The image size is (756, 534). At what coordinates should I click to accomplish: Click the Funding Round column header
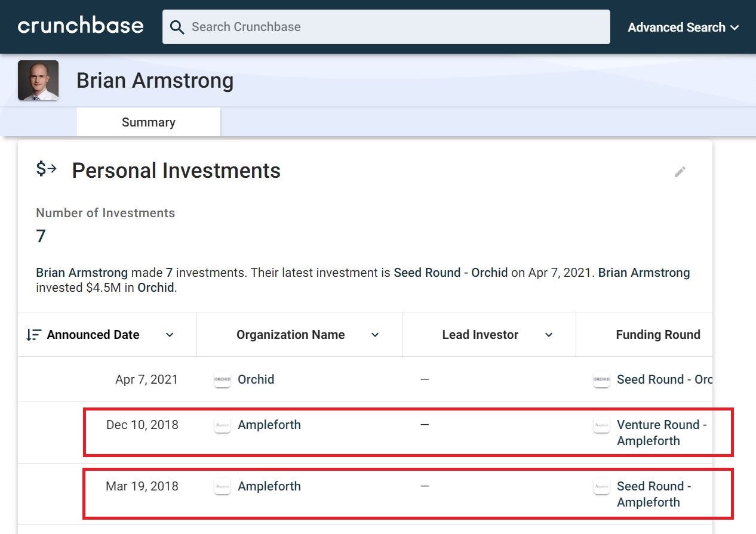click(658, 335)
